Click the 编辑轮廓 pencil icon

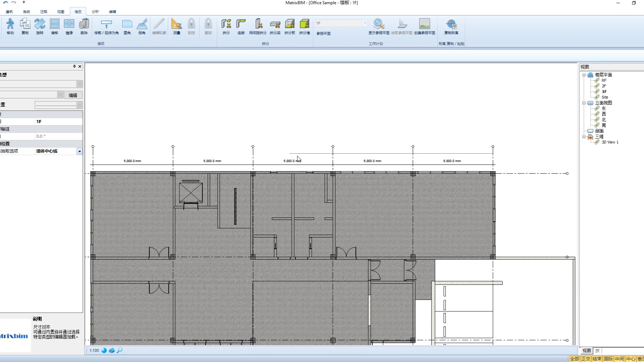click(x=159, y=26)
